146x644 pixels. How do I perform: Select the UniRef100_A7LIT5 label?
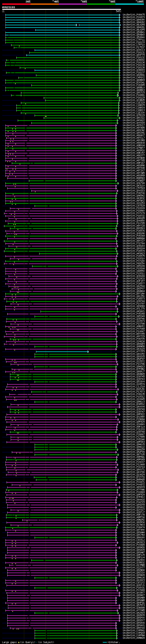coord(133,309)
